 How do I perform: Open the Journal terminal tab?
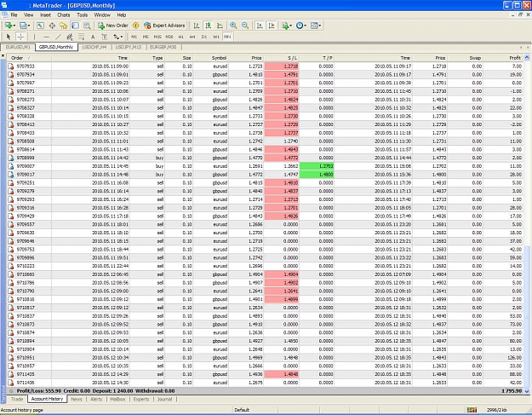pos(164,399)
